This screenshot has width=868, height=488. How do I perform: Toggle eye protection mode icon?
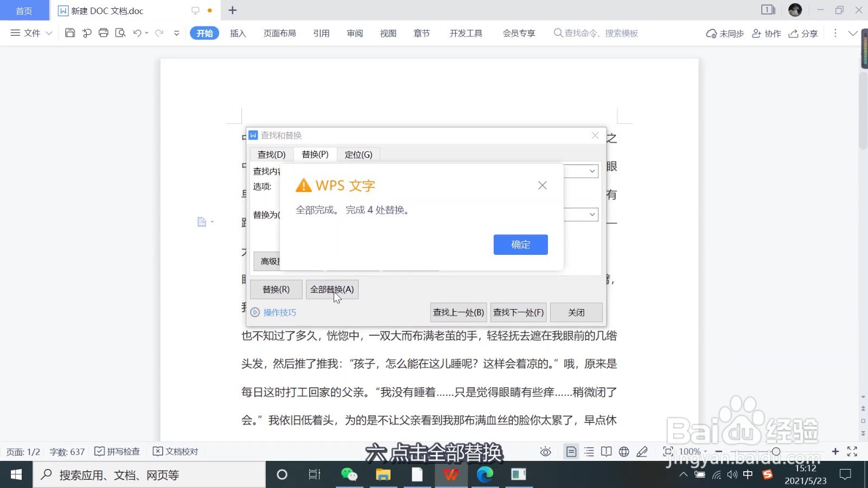point(546,452)
